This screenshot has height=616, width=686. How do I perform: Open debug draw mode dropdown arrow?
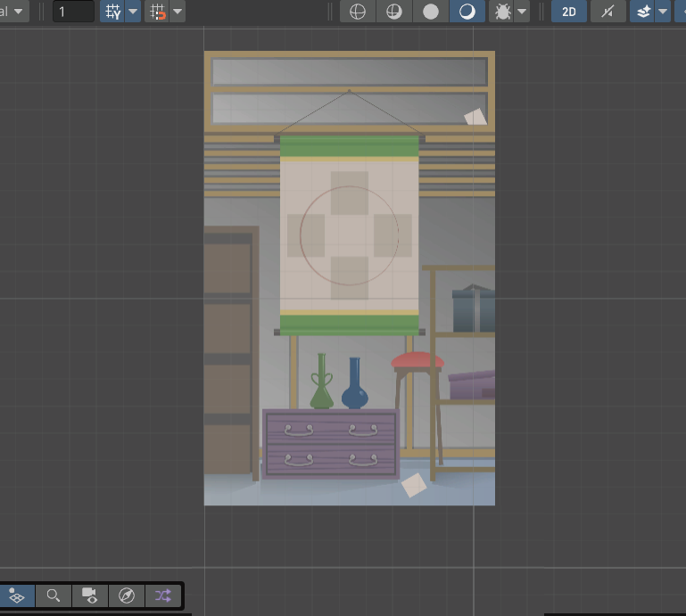(x=522, y=12)
